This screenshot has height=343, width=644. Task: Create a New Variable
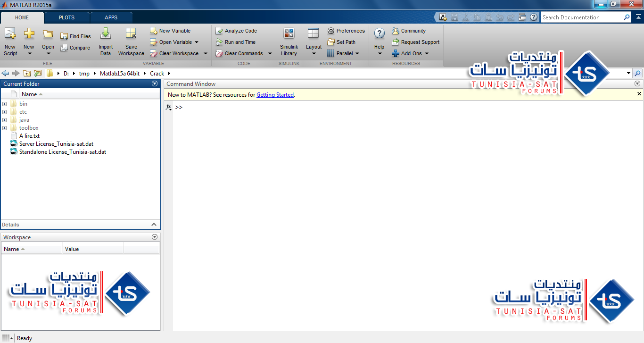point(170,31)
